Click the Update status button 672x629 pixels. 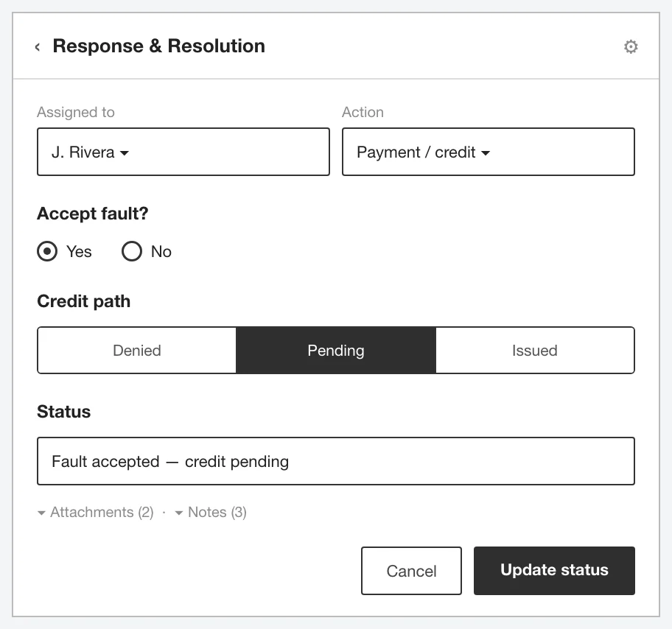(554, 570)
